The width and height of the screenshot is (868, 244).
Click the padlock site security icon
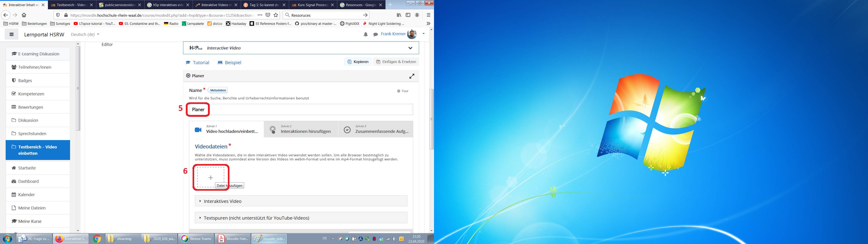point(66,15)
